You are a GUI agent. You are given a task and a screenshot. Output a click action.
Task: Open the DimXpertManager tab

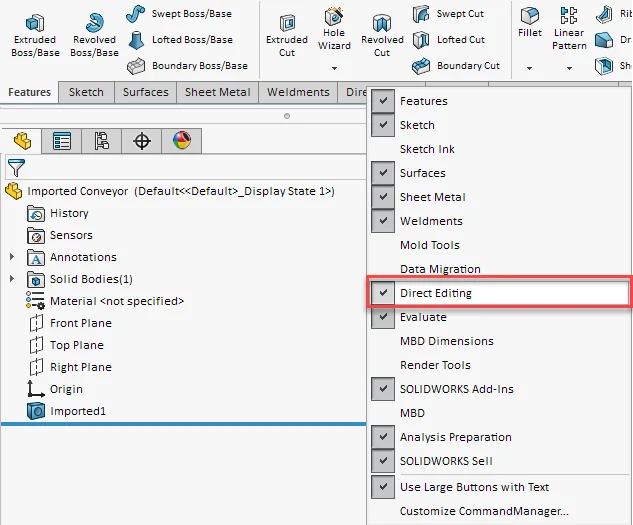click(x=142, y=141)
